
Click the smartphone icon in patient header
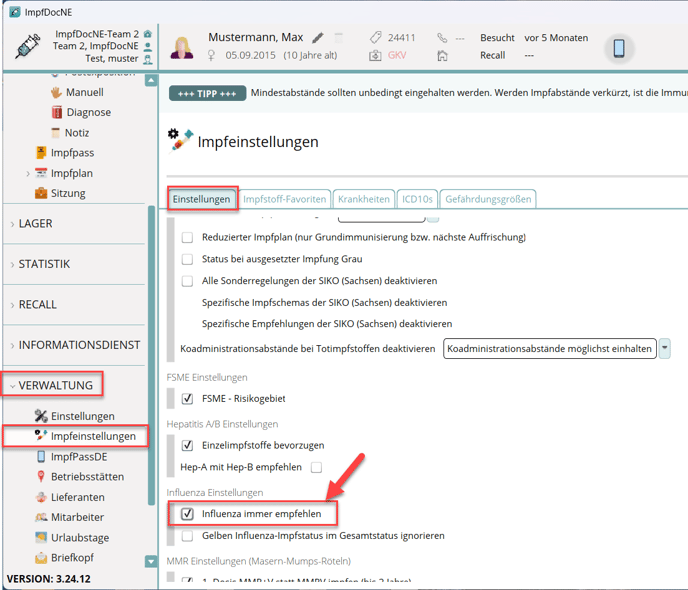618,48
